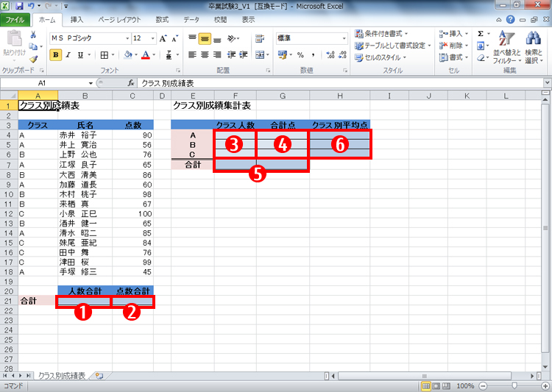Viewport: 552px width, 392px height.
Task: Toggle Underline formatting button
Action: (81, 55)
